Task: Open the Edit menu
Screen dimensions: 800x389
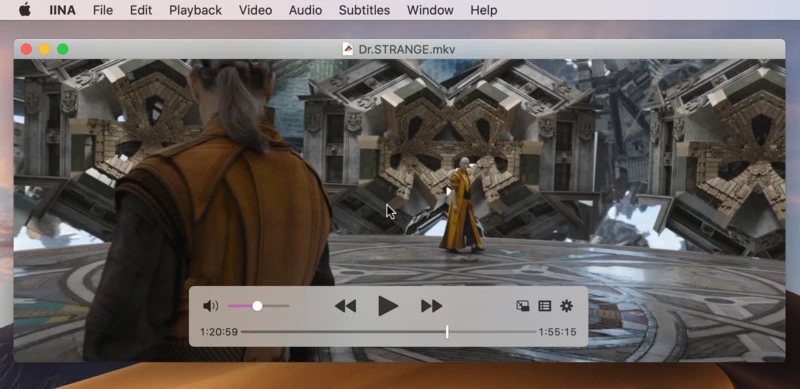Action: (x=141, y=10)
